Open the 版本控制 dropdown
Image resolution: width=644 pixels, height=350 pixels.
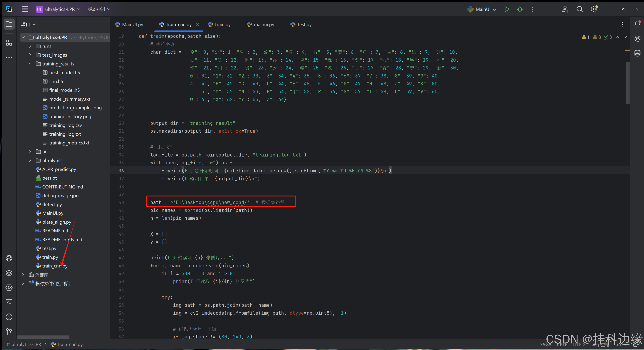pos(99,9)
